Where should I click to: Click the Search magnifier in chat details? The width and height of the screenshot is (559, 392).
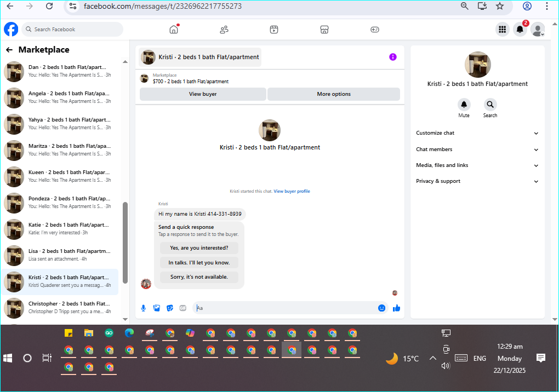tap(490, 105)
